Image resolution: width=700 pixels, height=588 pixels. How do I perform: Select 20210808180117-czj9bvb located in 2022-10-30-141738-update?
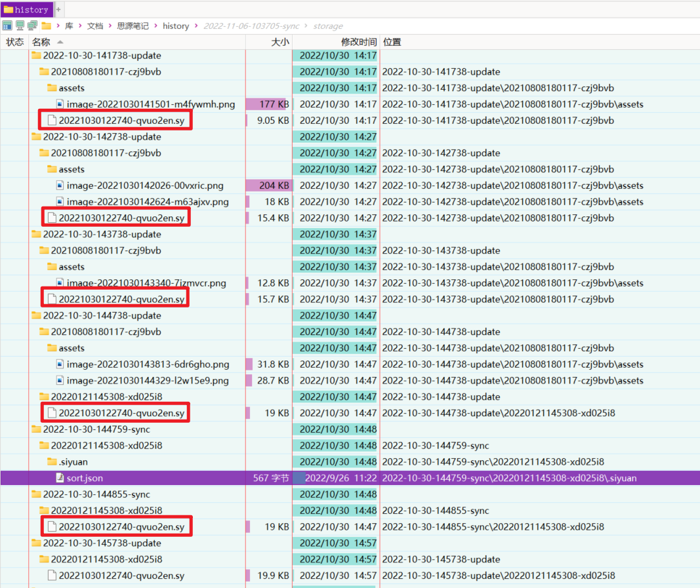(x=106, y=72)
